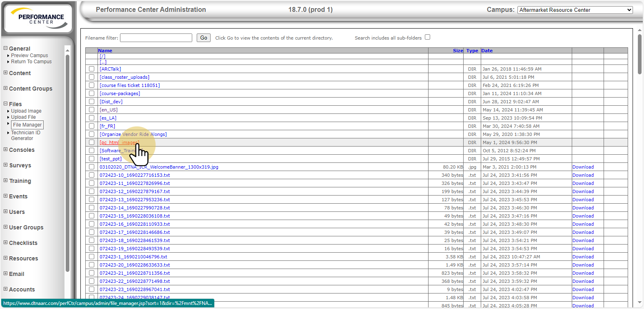This screenshot has width=644, height=309.
Task: Open 03102020_DTNA_ICR_WelcomeBanner jpg file
Action: (x=159, y=167)
